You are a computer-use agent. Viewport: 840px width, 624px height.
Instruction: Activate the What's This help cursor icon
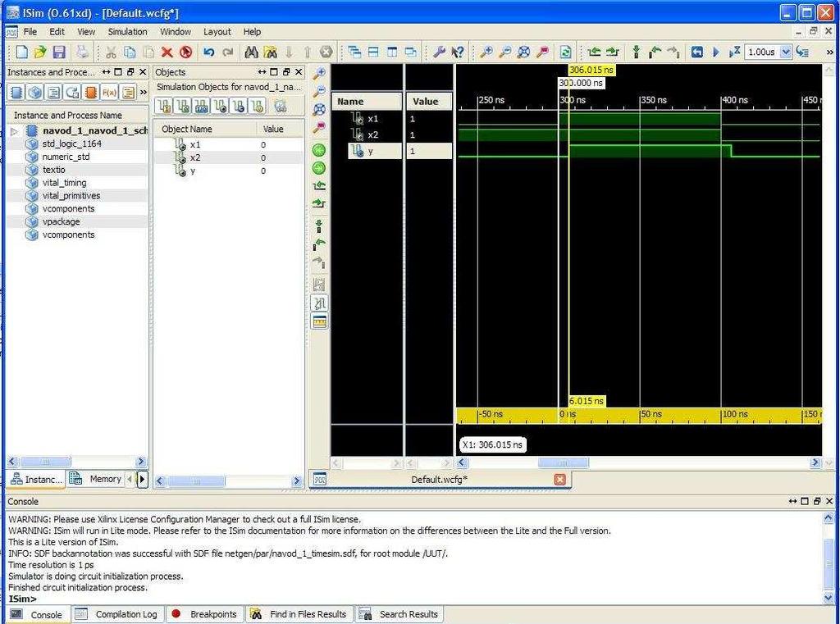tap(458, 52)
